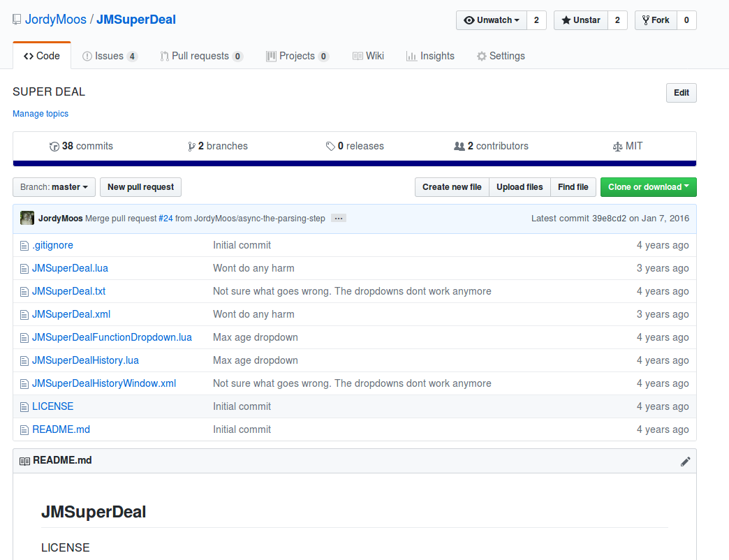
Task: View 2 branches link
Action: [218, 146]
